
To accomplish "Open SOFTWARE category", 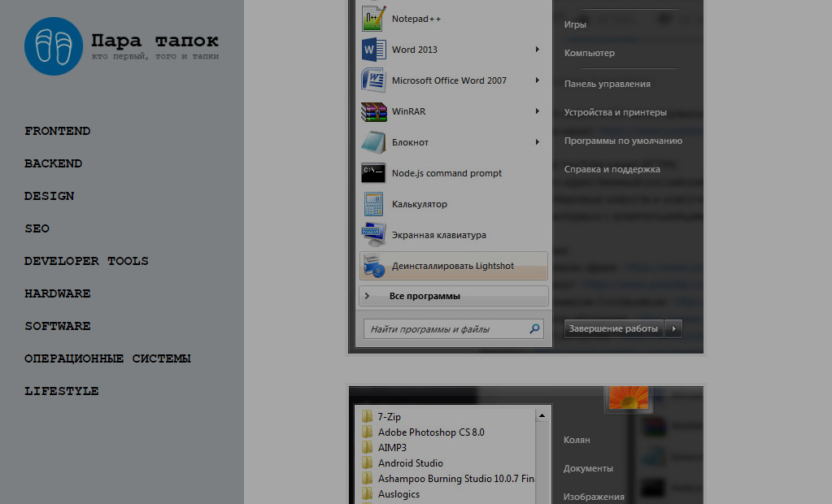I will [57, 326].
